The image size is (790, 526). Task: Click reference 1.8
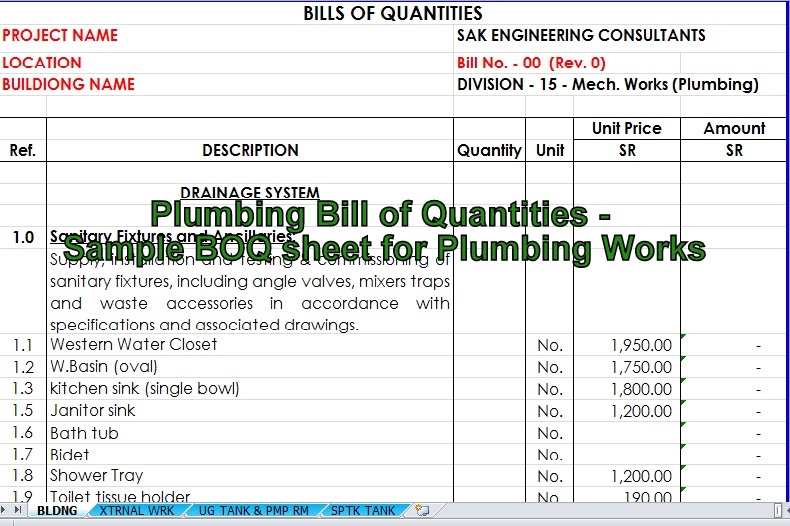pos(23,476)
